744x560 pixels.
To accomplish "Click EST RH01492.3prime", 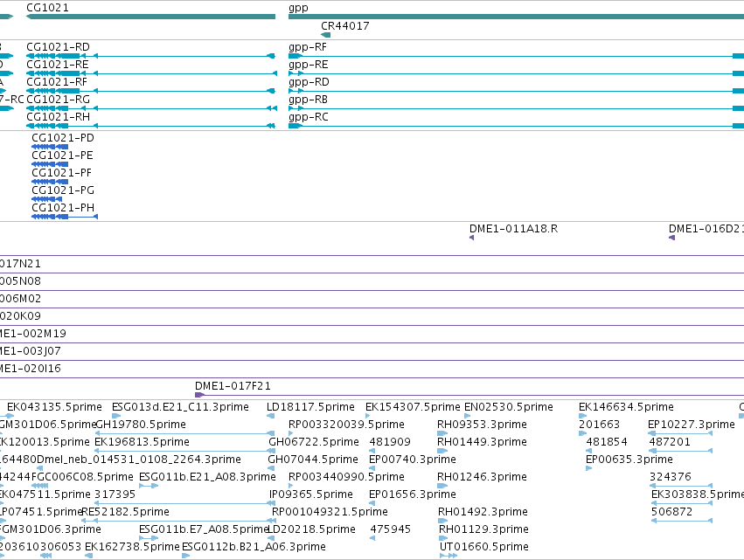I will pos(483,512).
